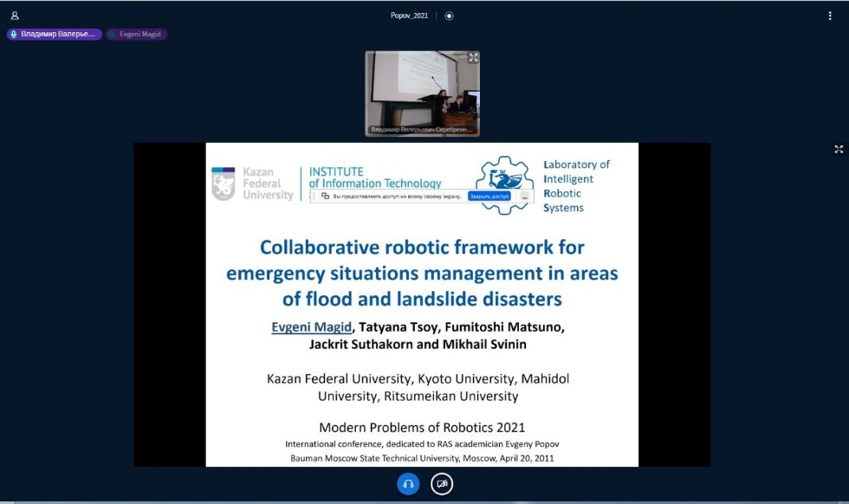Click the status dot on Evgeni Magid's chip

113,35
